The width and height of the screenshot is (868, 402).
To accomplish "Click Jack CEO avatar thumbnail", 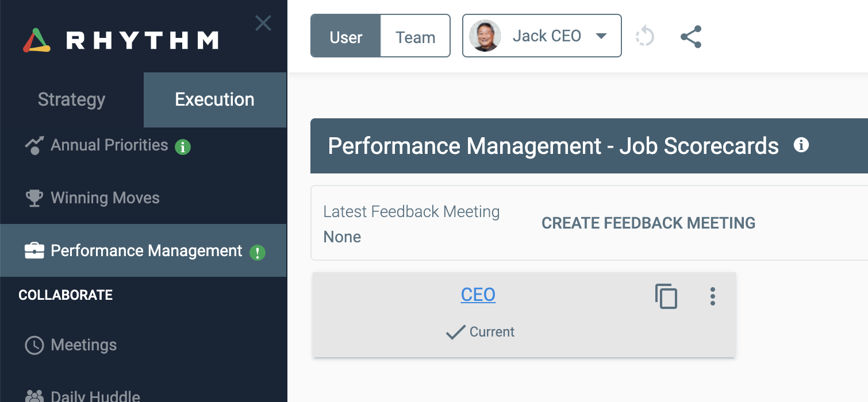I will pyautogui.click(x=485, y=36).
